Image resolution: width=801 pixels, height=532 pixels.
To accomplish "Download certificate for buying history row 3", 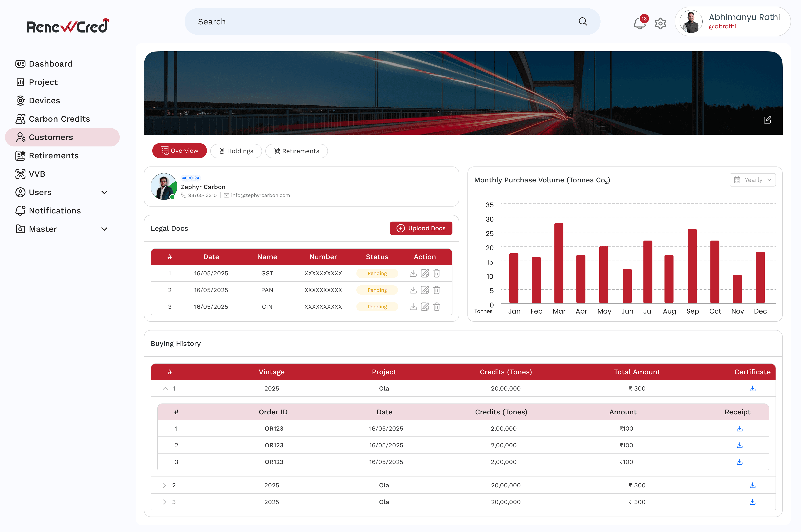I will click(752, 502).
